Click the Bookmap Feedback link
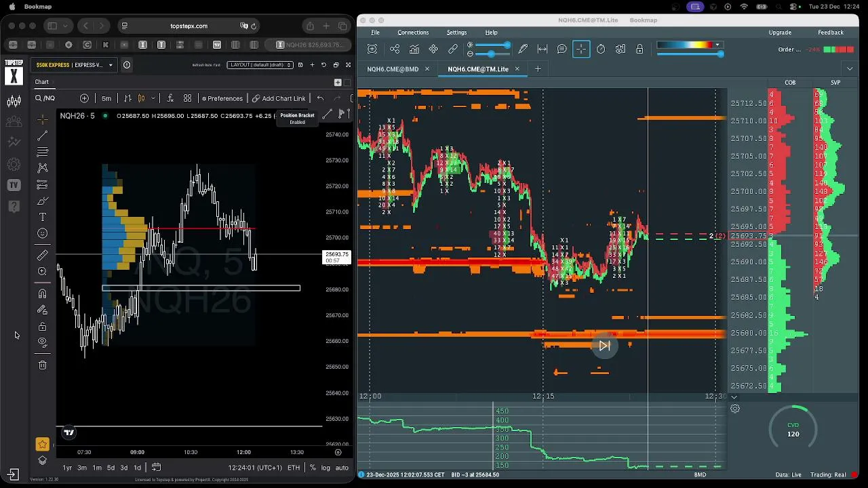The height and width of the screenshot is (488, 868). 831,33
